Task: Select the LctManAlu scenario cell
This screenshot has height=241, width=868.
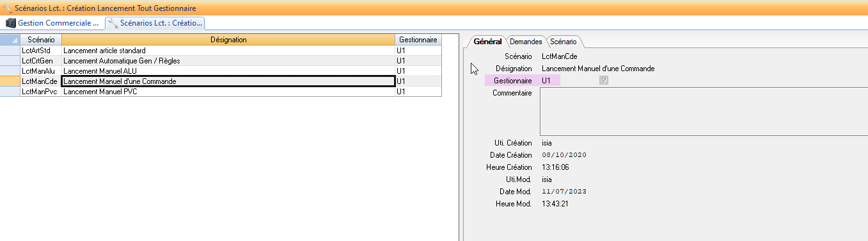Action: 40,71
